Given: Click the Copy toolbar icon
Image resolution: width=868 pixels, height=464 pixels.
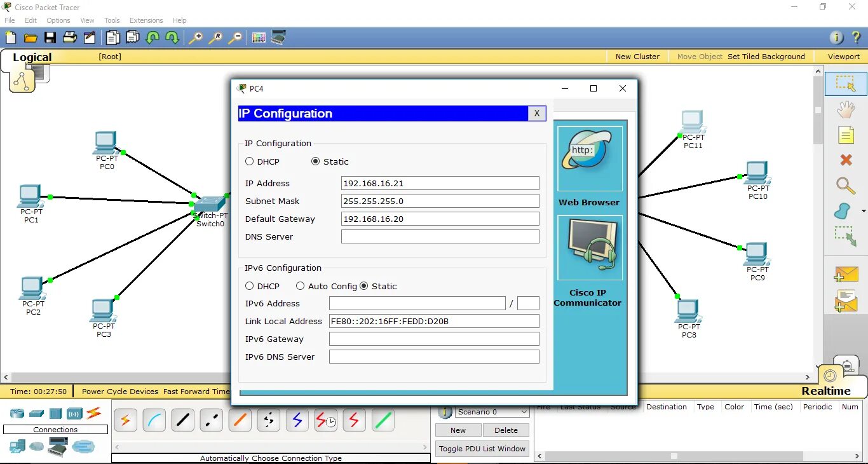Looking at the screenshot, I should click(113, 38).
